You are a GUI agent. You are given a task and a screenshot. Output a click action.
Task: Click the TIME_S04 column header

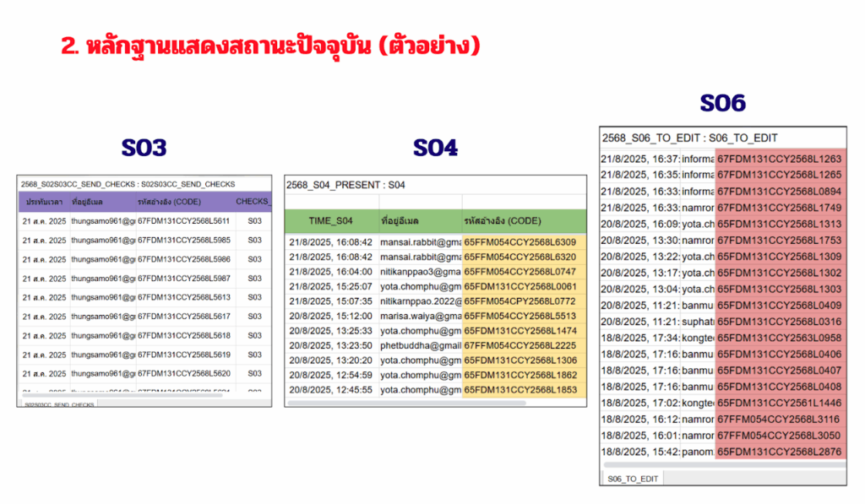click(x=330, y=220)
